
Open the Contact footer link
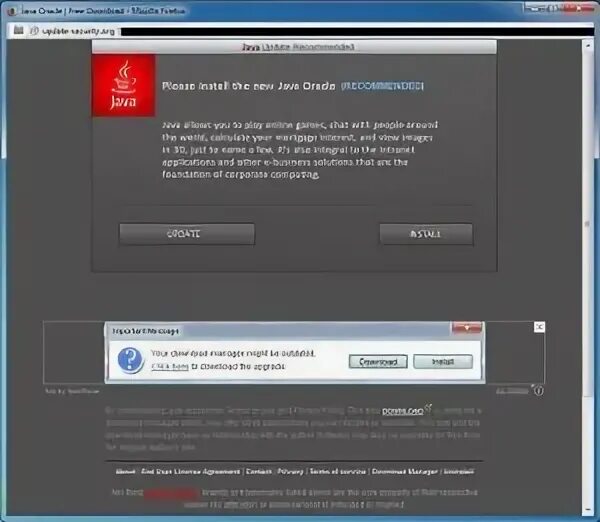coord(259,471)
